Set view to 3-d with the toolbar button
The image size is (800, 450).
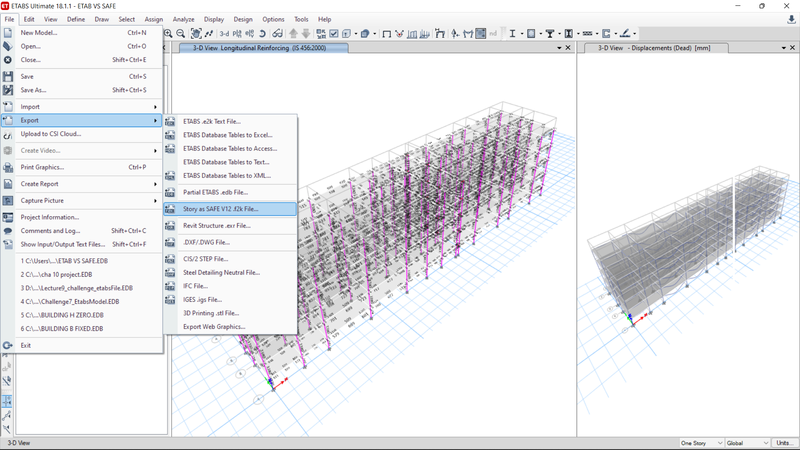tap(224, 34)
